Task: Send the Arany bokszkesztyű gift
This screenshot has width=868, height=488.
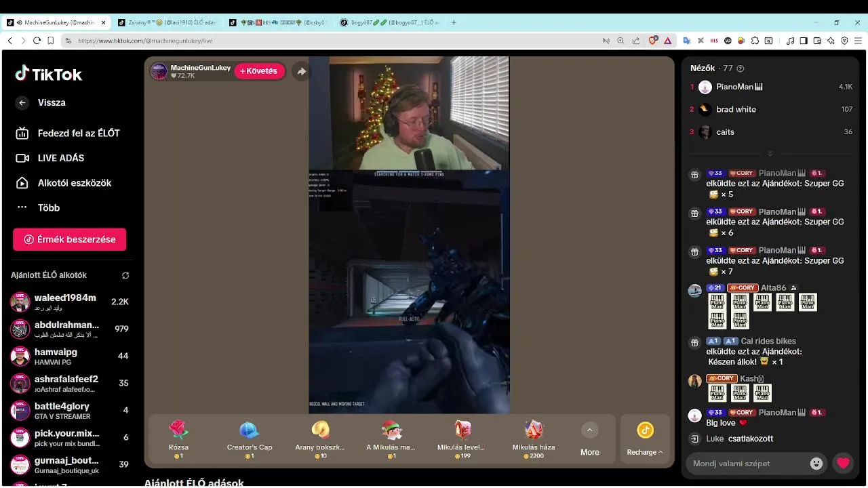Action: (320, 439)
